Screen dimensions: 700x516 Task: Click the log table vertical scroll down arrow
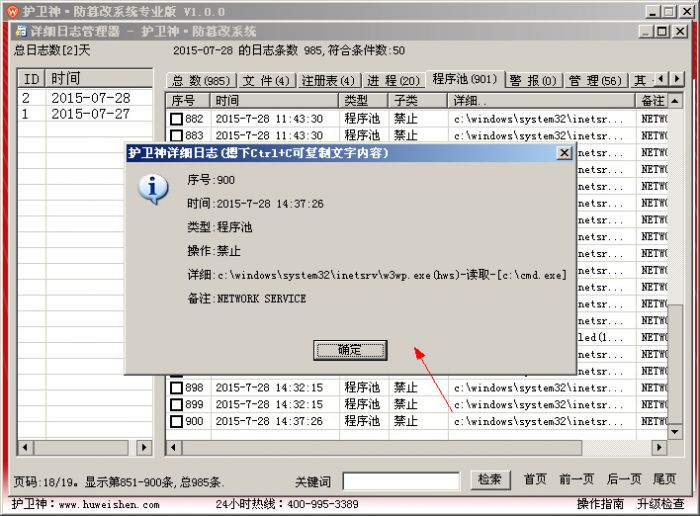(675, 432)
